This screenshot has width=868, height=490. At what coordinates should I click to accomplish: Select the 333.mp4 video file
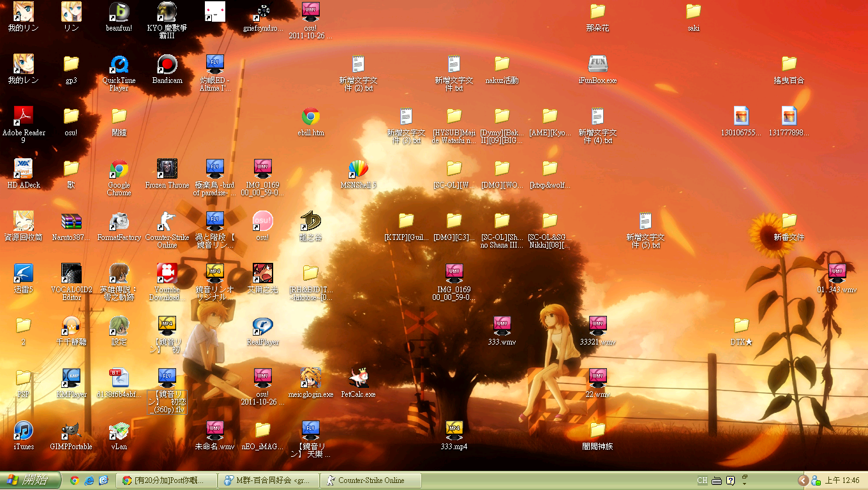pos(454,430)
